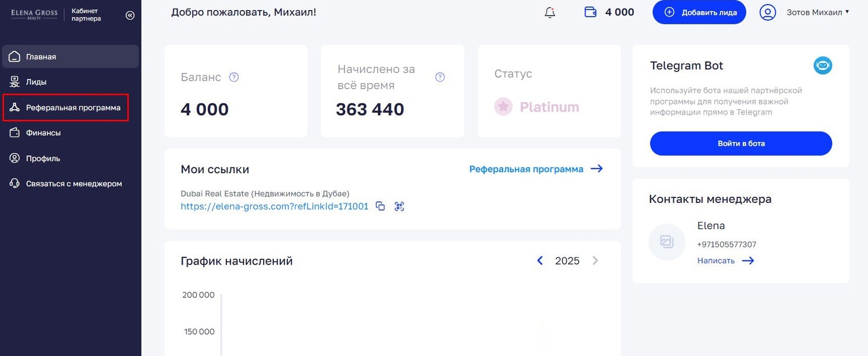Click help icon next to Баланс
868x356 pixels.
pyautogui.click(x=234, y=77)
